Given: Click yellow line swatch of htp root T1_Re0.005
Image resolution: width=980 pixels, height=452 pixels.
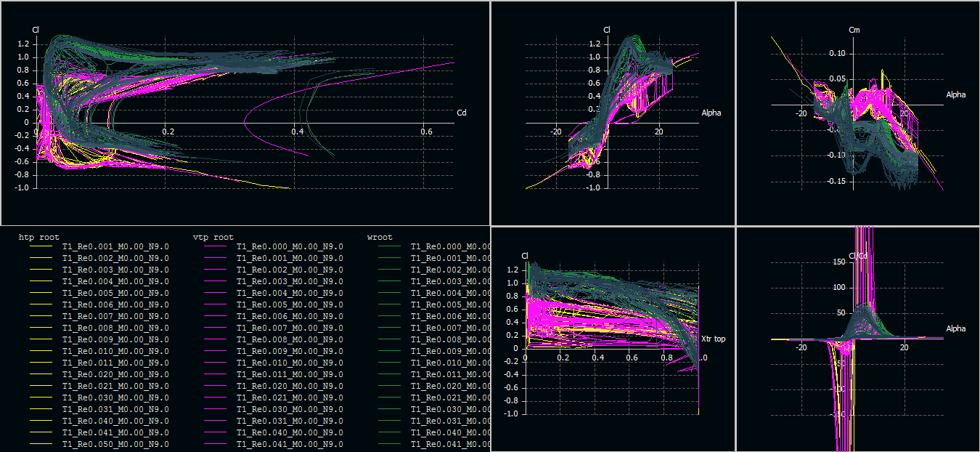Looking at the screenshot, I should pyautogui.click(x=41, y=293).
